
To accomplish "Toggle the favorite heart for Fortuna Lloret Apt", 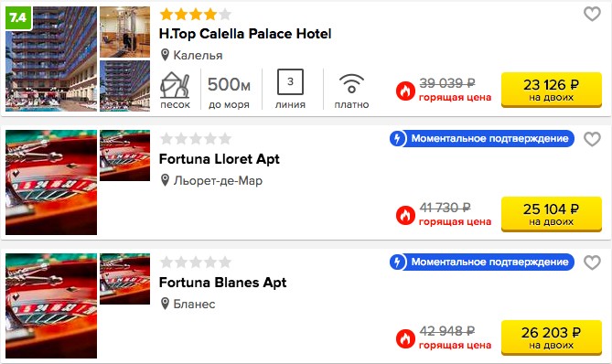I will 592,139.
